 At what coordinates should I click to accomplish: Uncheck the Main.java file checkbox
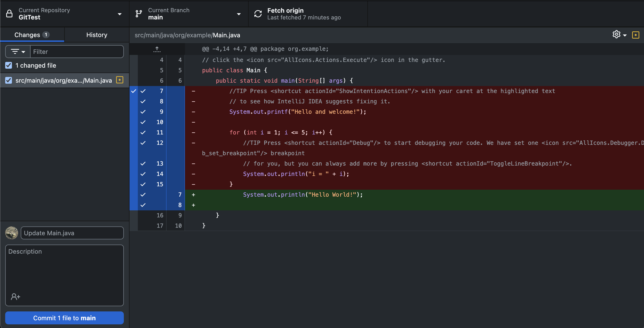pos(9,80)
